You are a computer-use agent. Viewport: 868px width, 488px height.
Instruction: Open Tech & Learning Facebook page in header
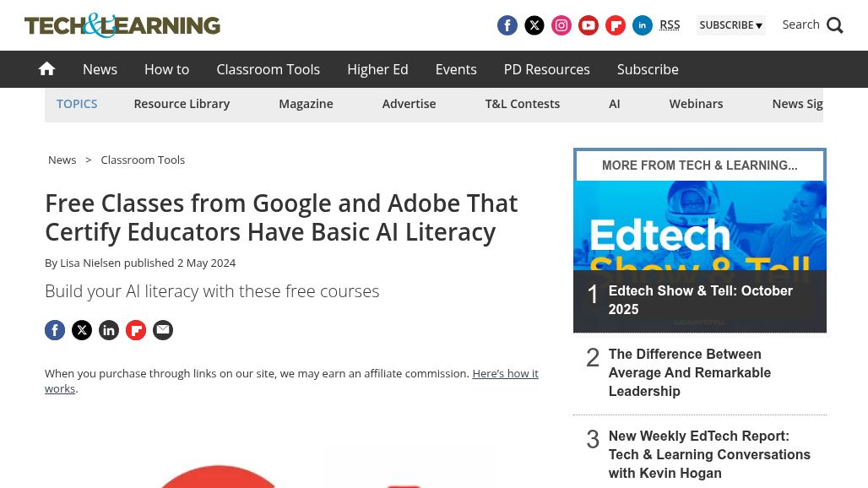click(x=507, y=25)
